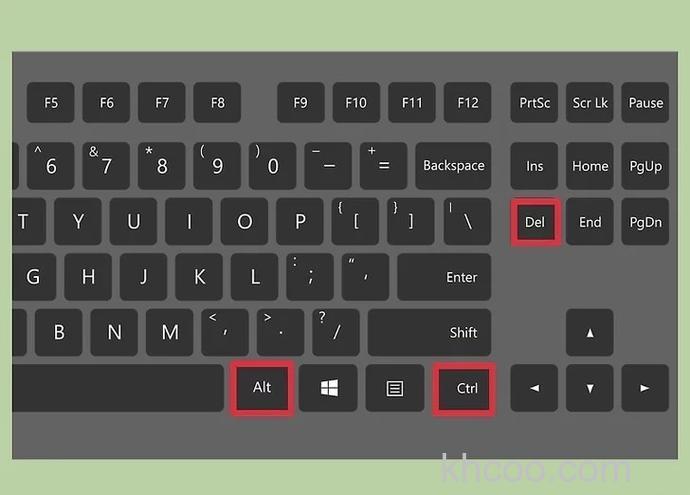690x495 pixels.
Task: Click the left arrow key
Action: coord(534,388)
